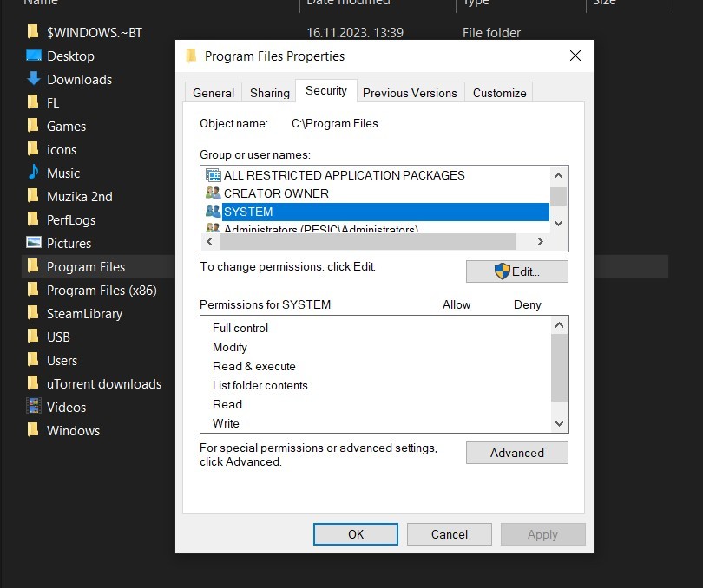Viewport: 703px width, 588px height.
Task: Confirm with the OK button
Action: pyautogui.click(x=356, y=534)
